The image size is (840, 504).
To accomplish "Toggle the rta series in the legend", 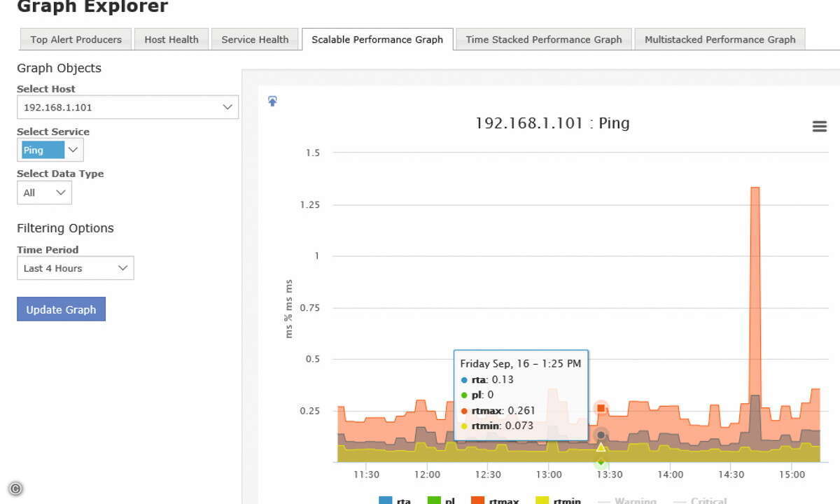I will point(395,500).
